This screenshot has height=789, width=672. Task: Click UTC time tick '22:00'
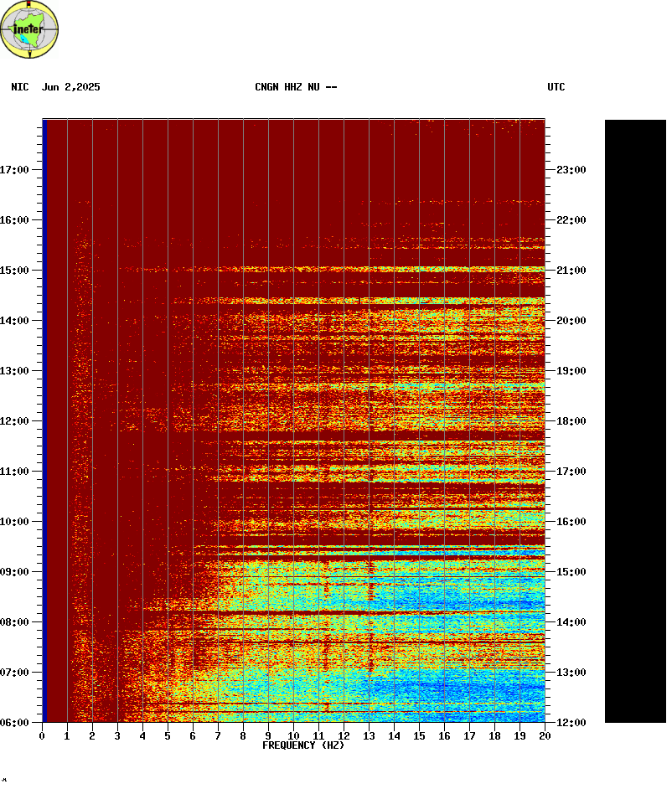click(571, 220)
